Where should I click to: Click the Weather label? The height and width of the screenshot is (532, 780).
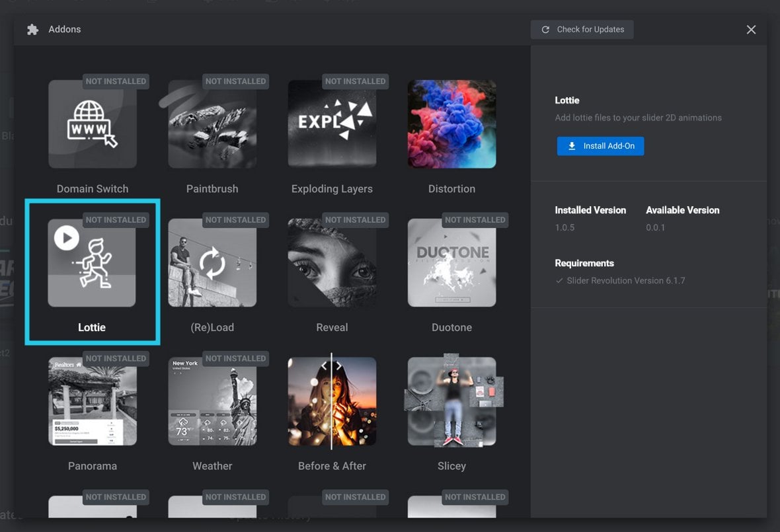click(x=212, y=467)
